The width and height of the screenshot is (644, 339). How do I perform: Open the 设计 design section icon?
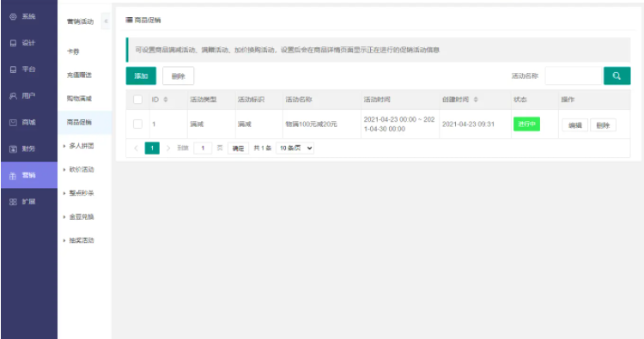(13, 43)
